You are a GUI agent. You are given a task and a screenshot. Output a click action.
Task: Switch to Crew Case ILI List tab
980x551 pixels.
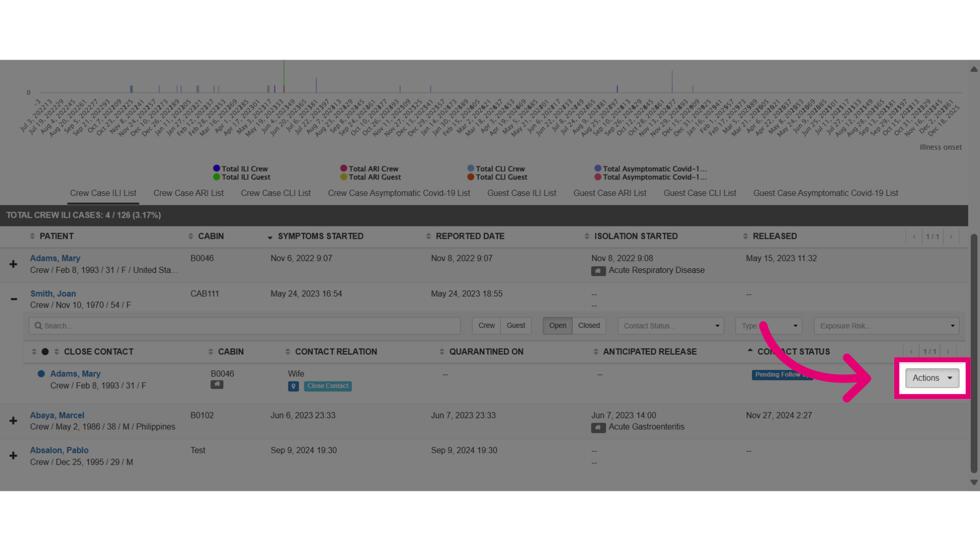pyautogui.click(x=103, y=193)
